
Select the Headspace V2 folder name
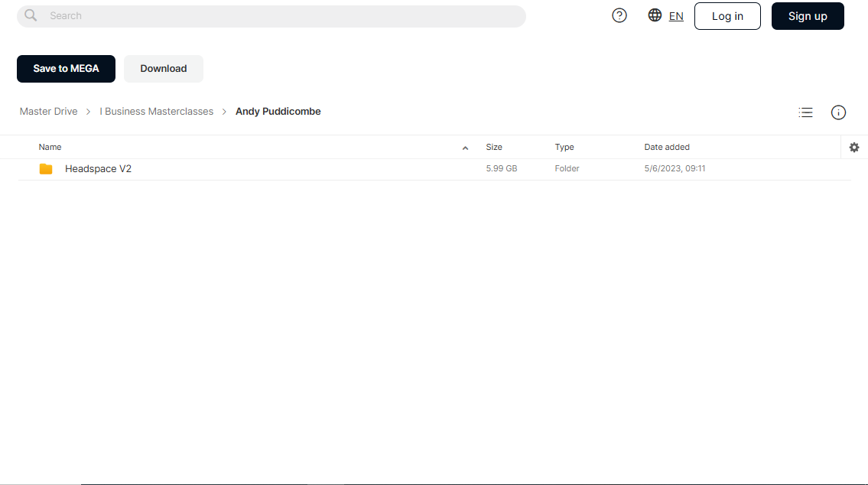[x=98, y=169]
